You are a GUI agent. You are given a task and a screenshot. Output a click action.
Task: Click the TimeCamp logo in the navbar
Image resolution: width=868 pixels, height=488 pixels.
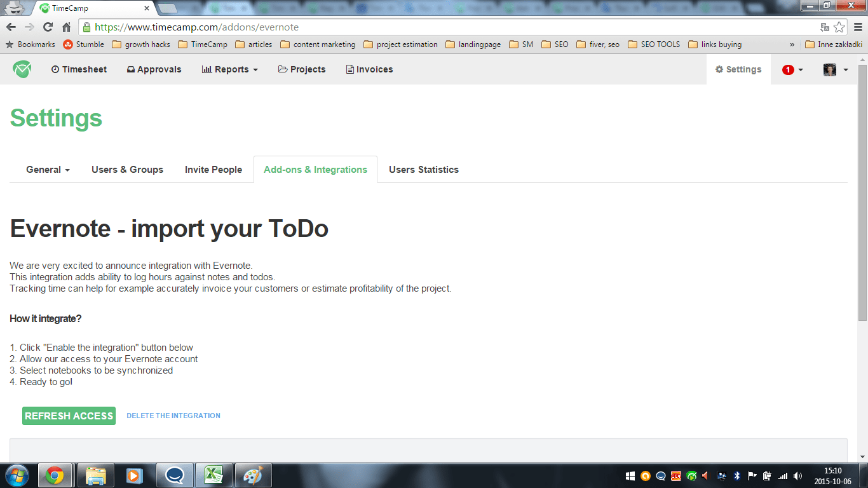pyautogui.click(x=22, y=69)
